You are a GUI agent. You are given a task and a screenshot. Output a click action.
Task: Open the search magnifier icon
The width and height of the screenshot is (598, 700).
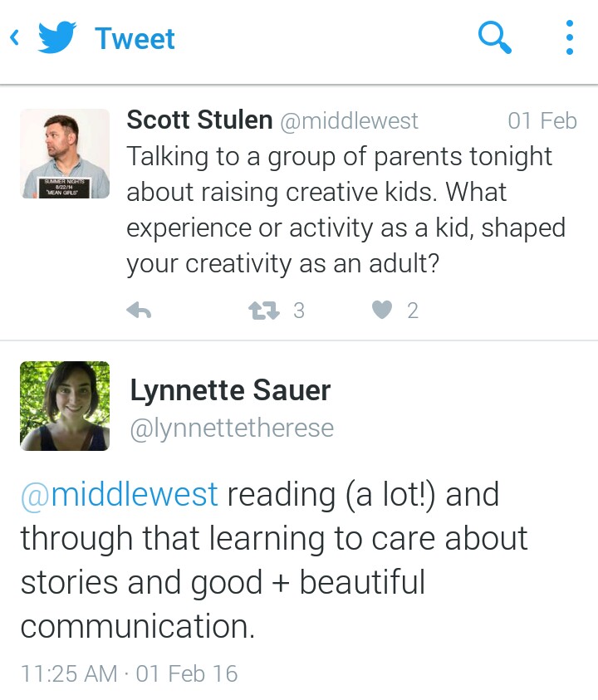(495, 37)
